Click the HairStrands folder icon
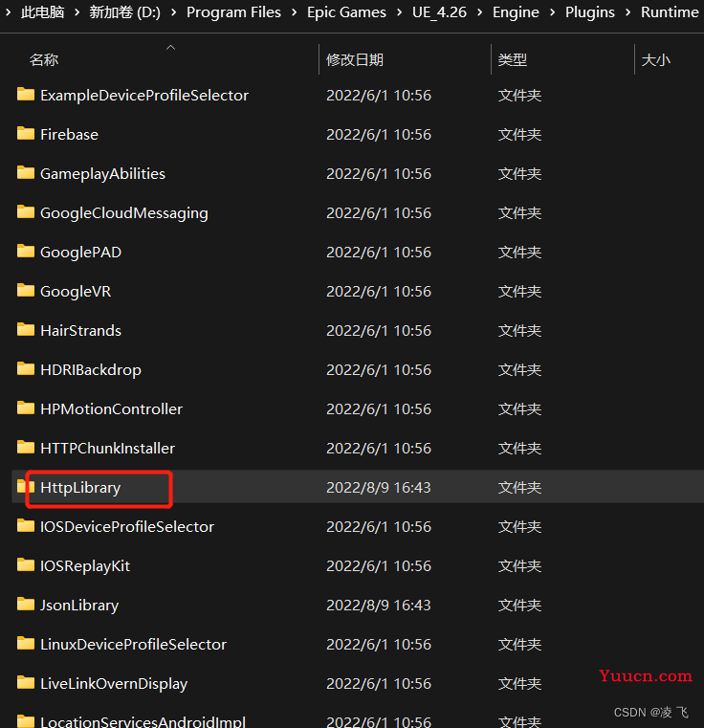The height and width of the screenshot is (728, 704). pyautogui.click(x=26, y=330)
